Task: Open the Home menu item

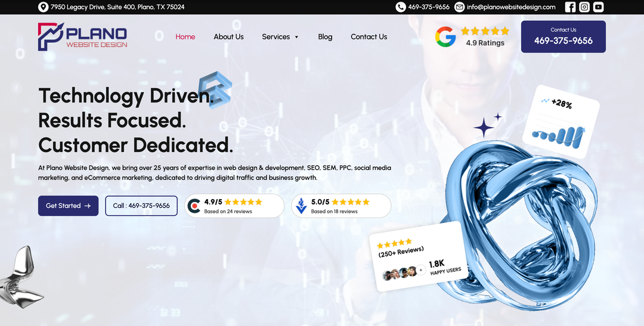Action: [185, 36]
